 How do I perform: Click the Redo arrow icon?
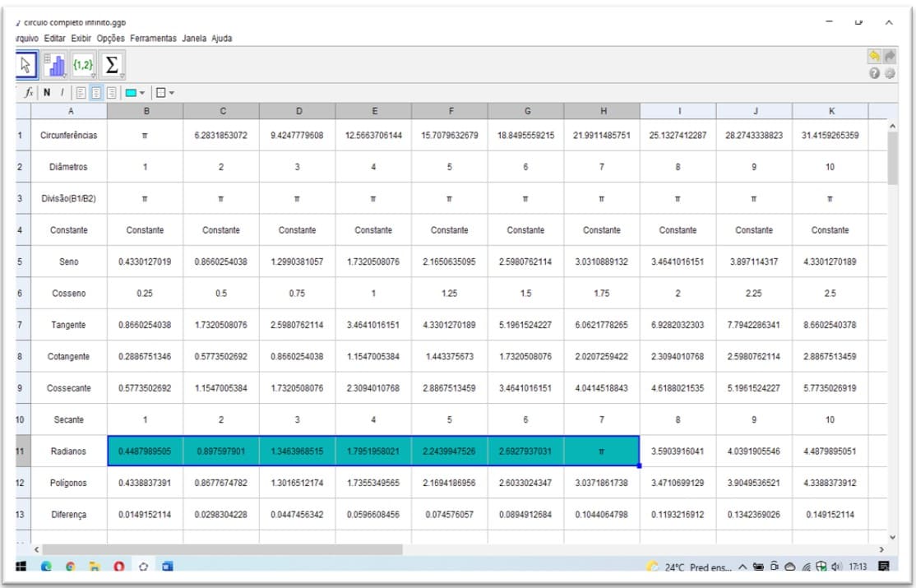click(x=889, y=57)
